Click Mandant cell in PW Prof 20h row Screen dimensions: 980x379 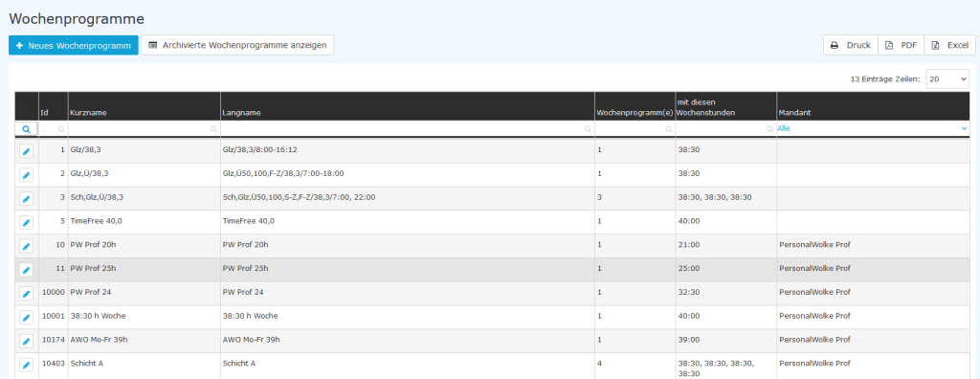pyautogui.click(x=873, y=246)
